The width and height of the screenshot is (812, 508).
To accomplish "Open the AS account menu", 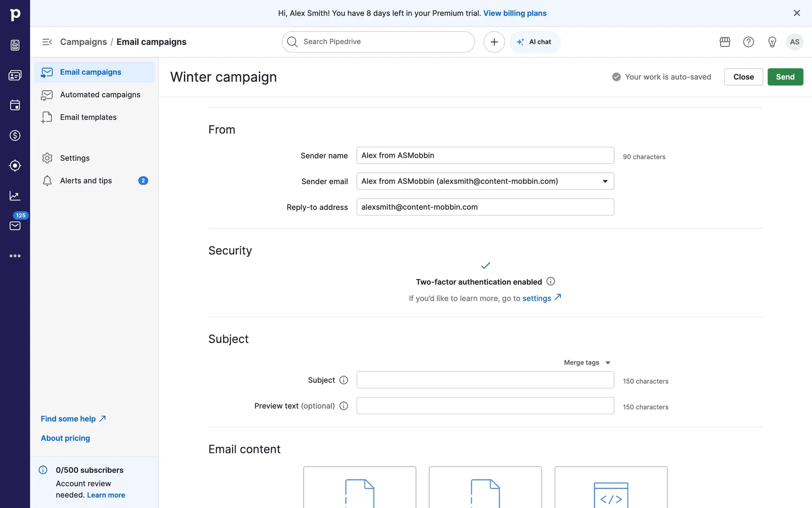I will point(794,42).
